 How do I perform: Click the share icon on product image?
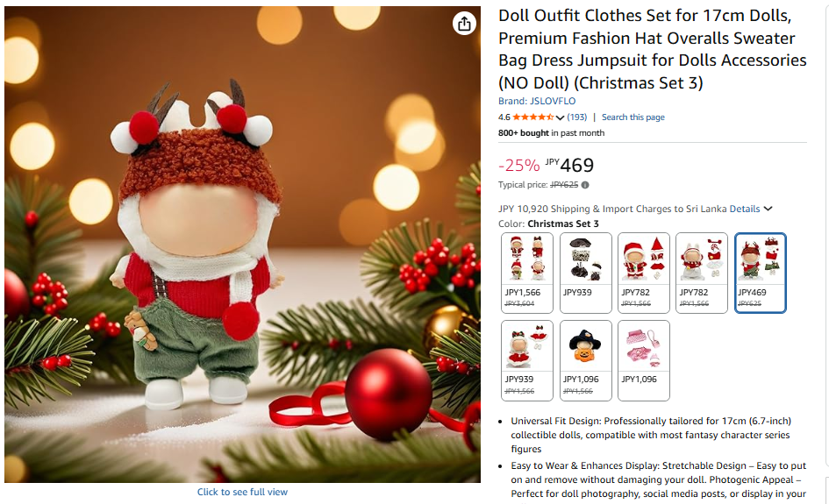pyautogui.click(x=464, y=24)
